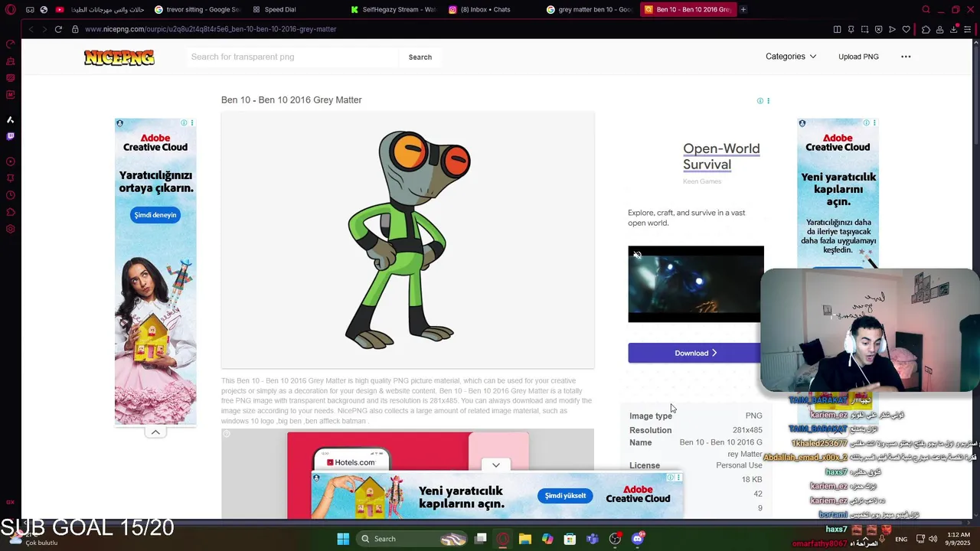Click the Upload PNG link
Screen dimensions: 980x551
point(858,57)
